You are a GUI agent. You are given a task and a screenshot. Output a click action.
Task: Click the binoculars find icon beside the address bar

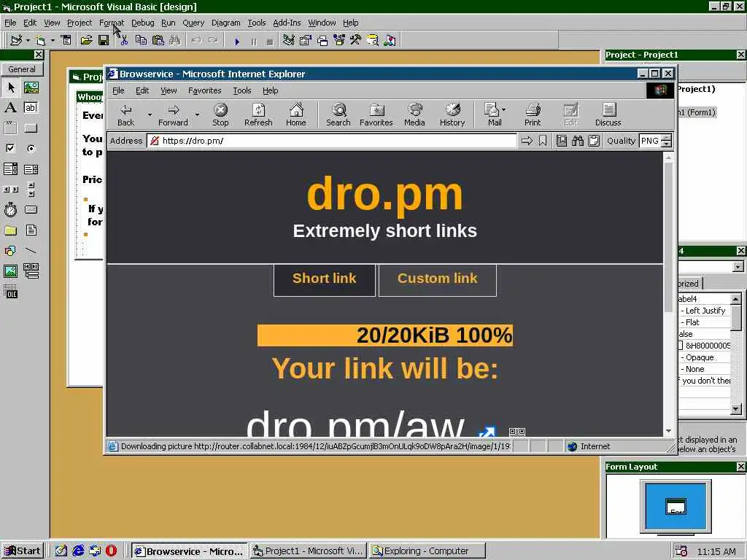578,141
